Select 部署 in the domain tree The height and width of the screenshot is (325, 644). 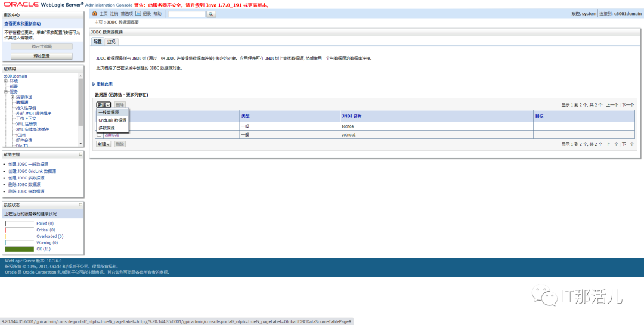(14, 86)
